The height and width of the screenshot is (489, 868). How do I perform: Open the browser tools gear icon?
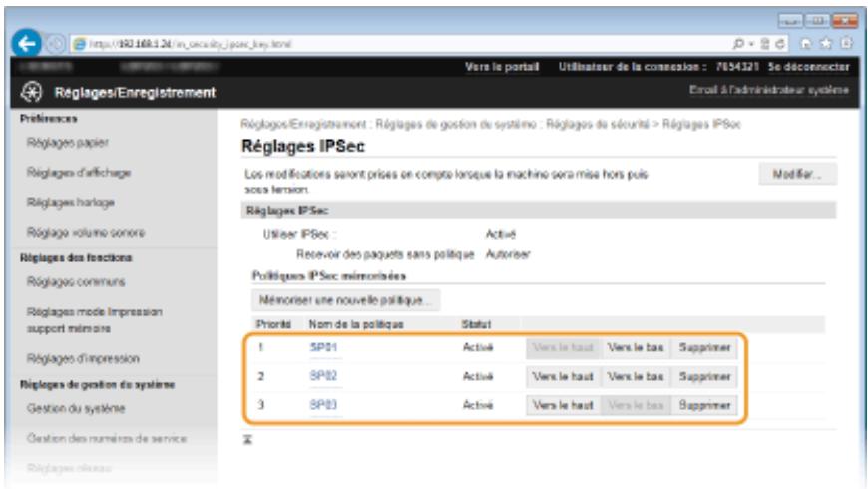click(x=846, y=43)
